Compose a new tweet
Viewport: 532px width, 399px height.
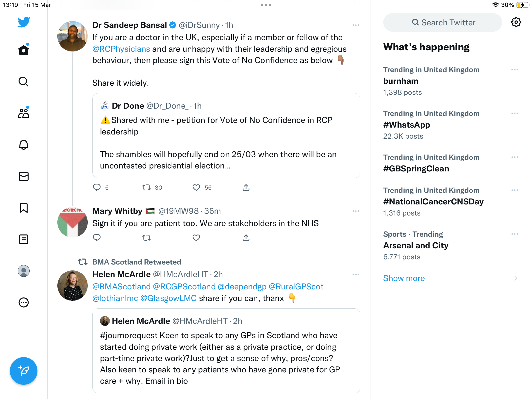[x=24, y=371]
